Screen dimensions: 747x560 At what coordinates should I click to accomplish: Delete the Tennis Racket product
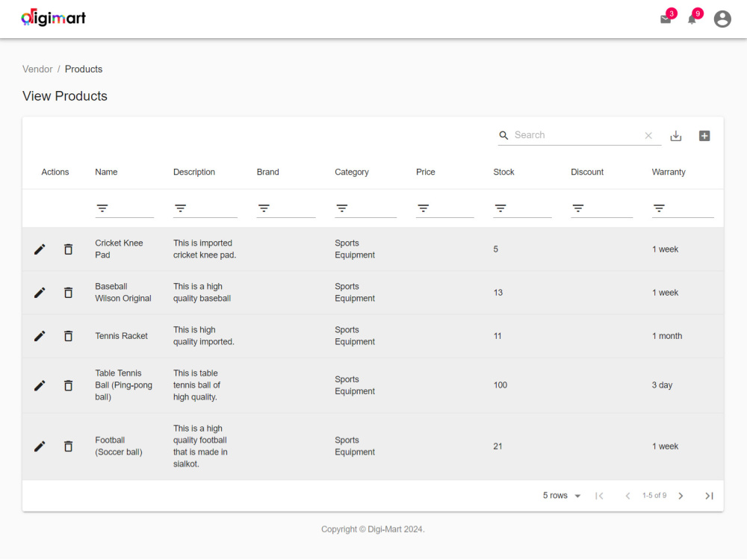(69, 336)
